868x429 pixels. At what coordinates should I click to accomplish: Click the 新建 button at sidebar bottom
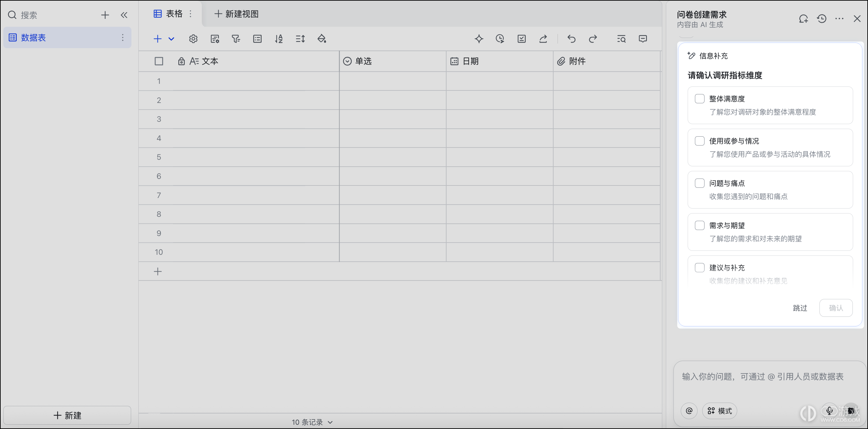pos(67,415)
